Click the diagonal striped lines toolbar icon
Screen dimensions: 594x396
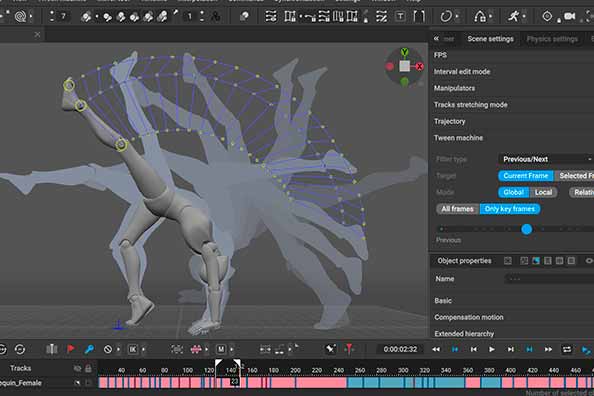381,16
